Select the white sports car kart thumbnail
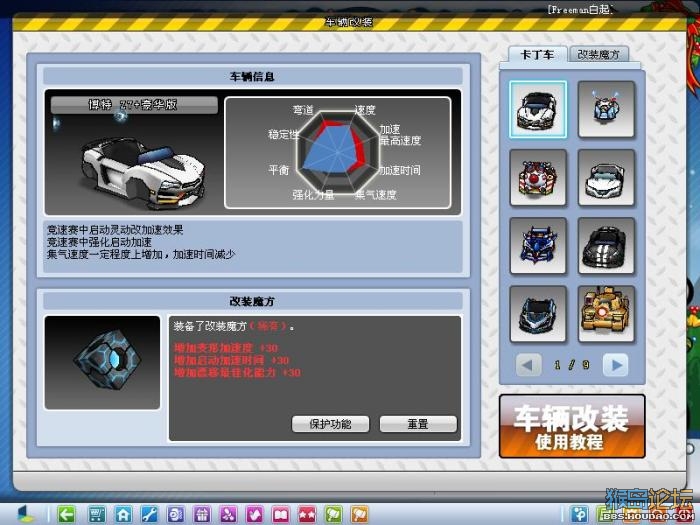This screenshot has height=525, width=700. [x=538, y=109]
